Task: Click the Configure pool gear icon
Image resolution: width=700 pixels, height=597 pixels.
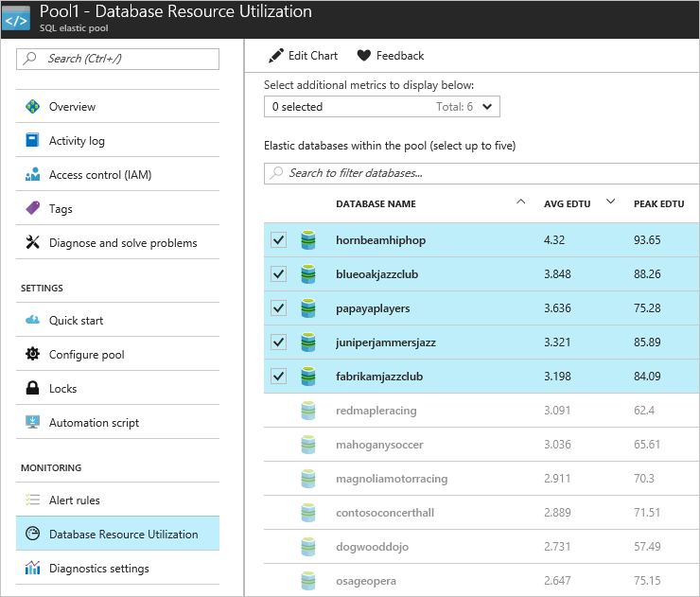Action: [32, 354]
